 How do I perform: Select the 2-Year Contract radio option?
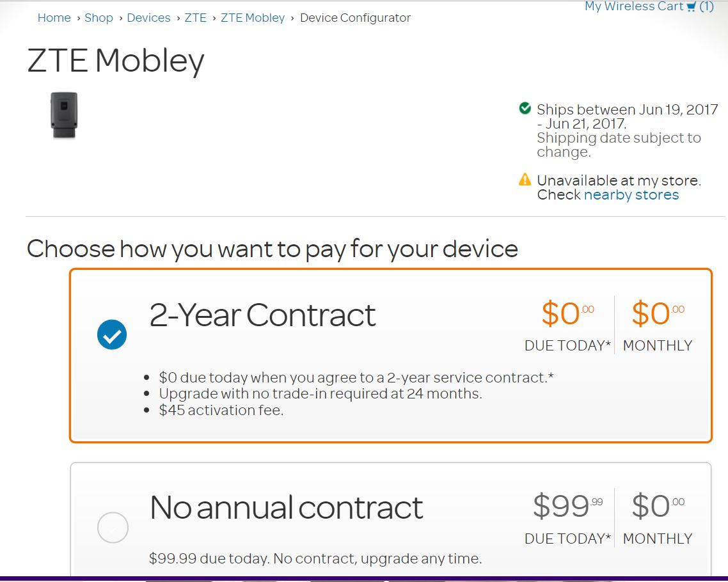(112, 334)
